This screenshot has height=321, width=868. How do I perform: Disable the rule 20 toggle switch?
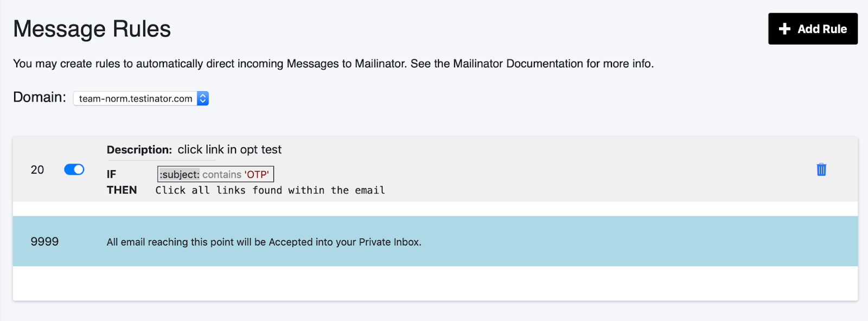74,169
